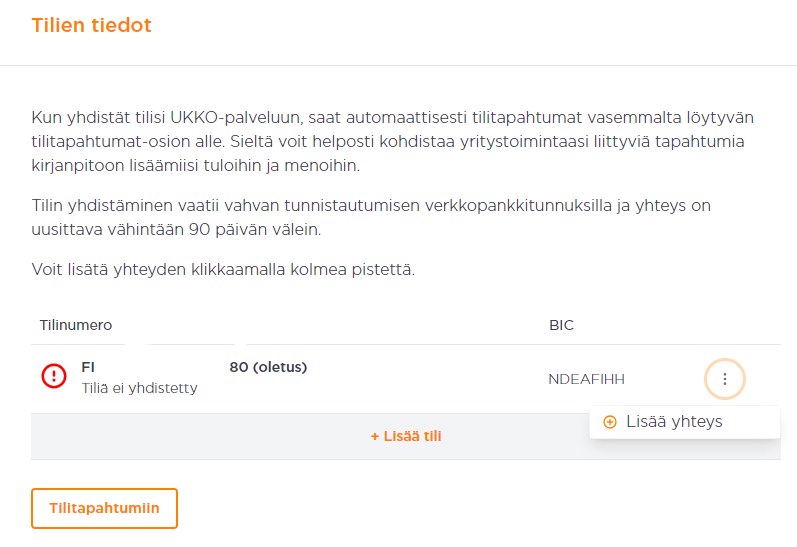Add a new account with Lisää tili
The image size is (797, 547).
(x=406, y=436)
